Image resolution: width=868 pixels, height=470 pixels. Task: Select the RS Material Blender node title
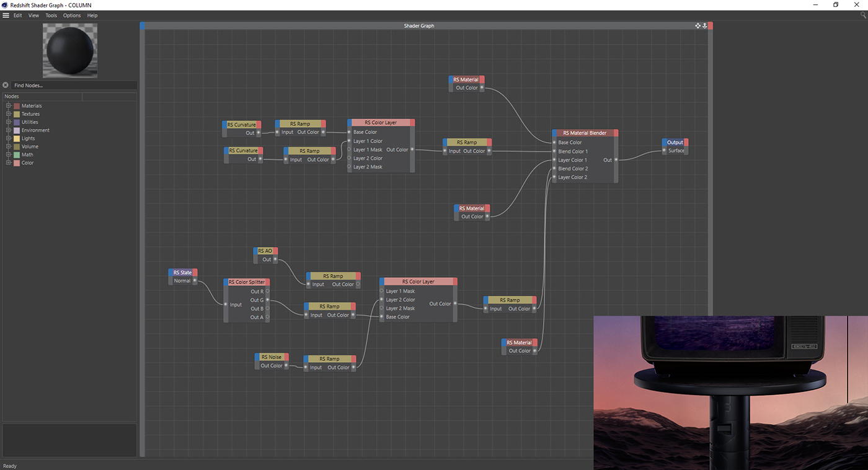click(585, 133)
